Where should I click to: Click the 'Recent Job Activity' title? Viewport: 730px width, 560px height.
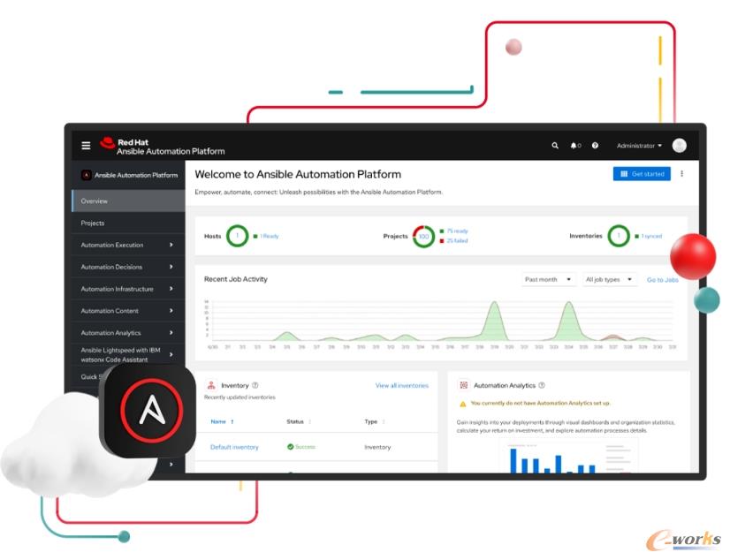tap(236, 279)
